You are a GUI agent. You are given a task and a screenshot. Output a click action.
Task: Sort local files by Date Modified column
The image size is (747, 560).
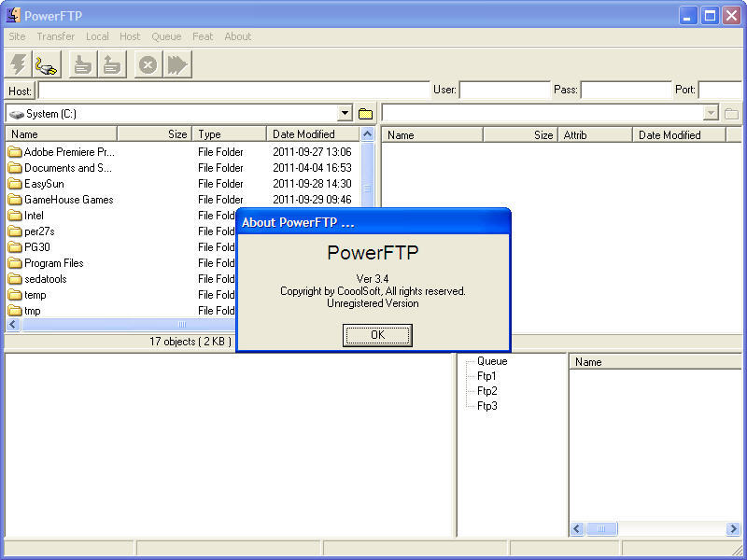click(313, 134)
